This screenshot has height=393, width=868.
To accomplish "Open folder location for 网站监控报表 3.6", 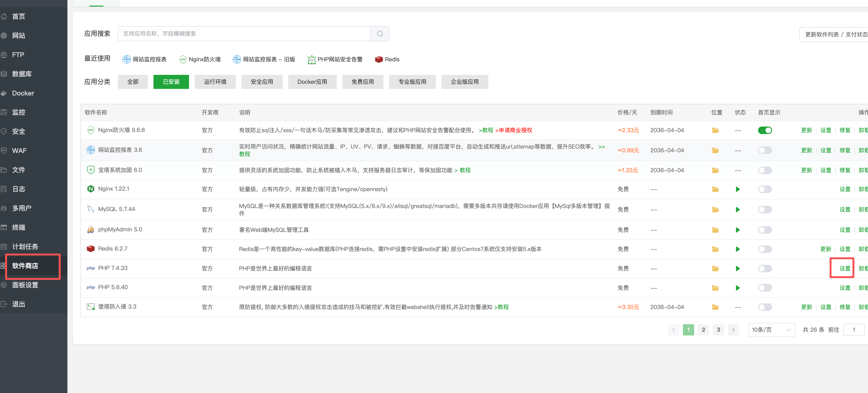I will (x=715, y=150).
